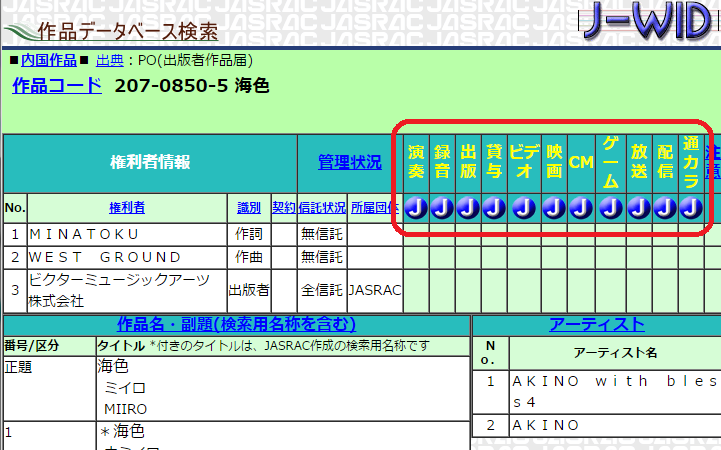Click the 正題 classification cell
The image size is (721, 450).
49,388
